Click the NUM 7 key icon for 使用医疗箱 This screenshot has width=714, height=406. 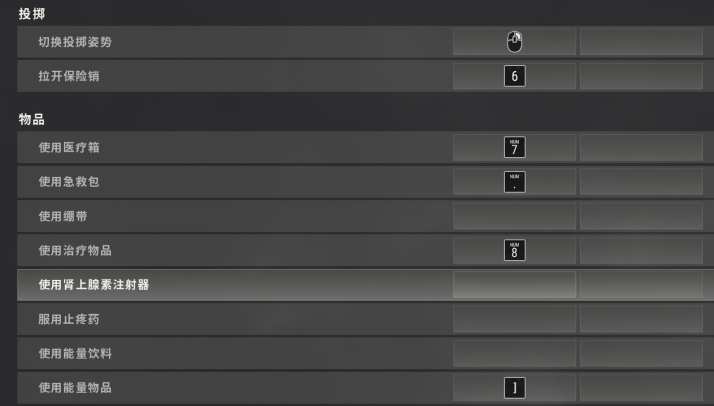[515, 148]
